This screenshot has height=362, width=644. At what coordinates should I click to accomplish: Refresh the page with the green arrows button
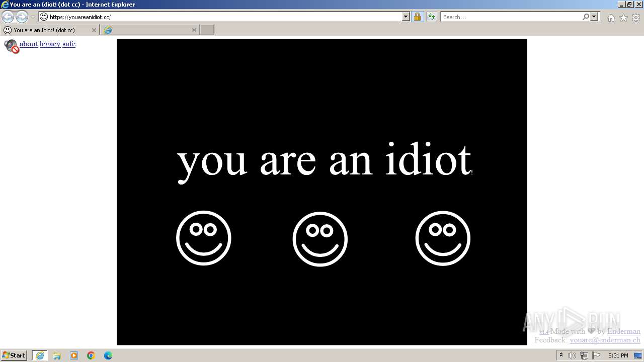(x=432, y=17)
